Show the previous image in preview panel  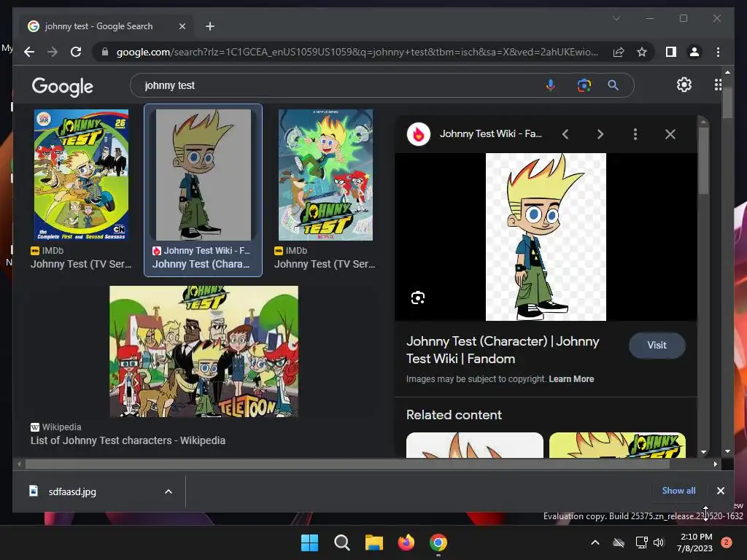point(565,134)
